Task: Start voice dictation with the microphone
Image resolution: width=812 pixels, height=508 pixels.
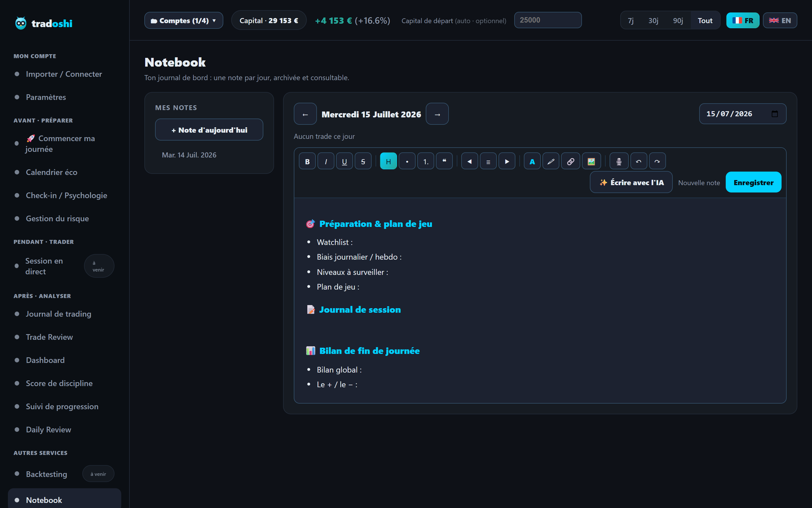Action: (x=619, y=161)
